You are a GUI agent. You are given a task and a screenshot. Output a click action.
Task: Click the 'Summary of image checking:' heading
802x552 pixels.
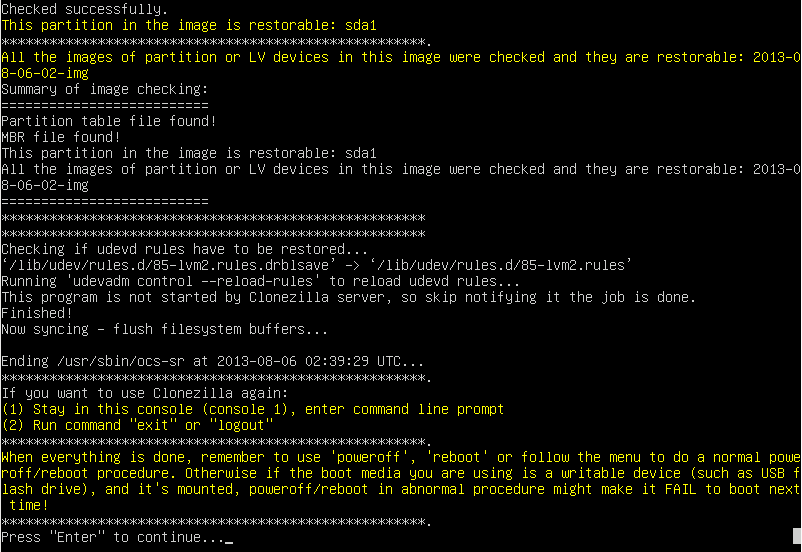105,89
